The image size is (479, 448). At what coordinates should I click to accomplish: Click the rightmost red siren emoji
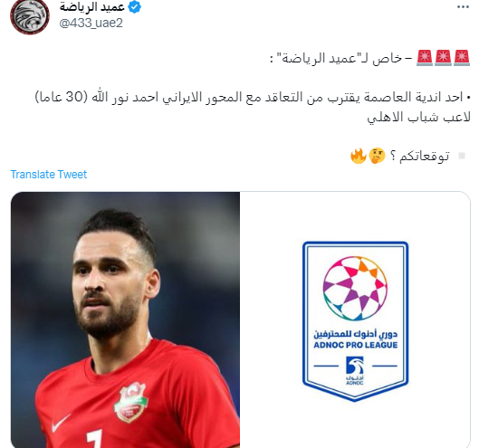(462, 58)
